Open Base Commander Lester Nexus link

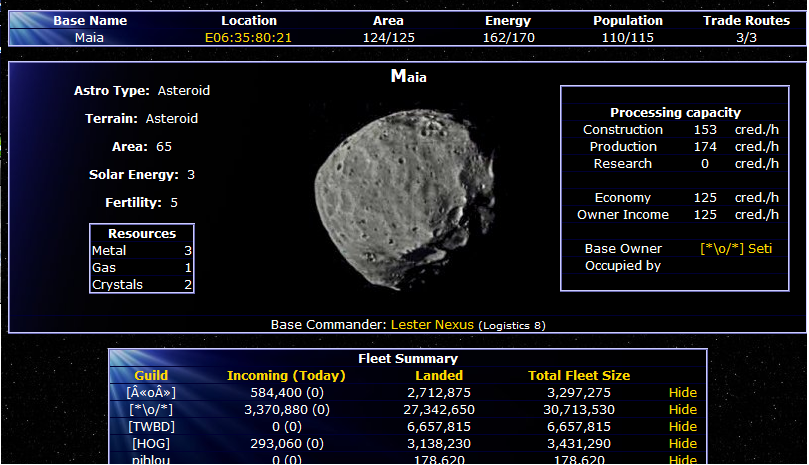tap(432, 325)
